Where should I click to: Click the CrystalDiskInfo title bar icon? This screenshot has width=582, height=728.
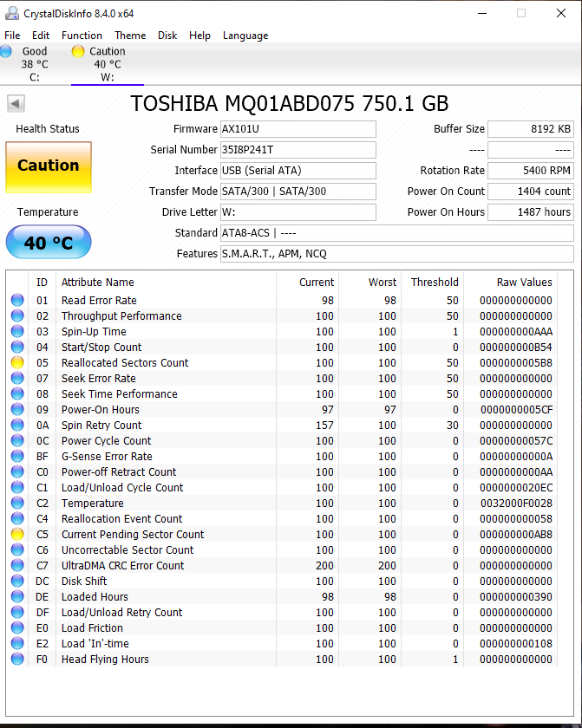tap(11, 14)
